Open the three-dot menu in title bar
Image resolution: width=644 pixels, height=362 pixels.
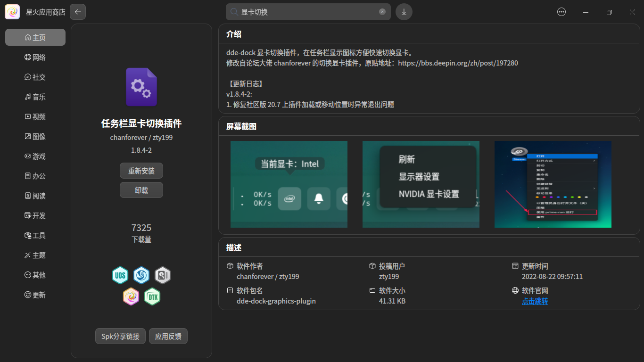pyautogui.click(x=561, y=12)
